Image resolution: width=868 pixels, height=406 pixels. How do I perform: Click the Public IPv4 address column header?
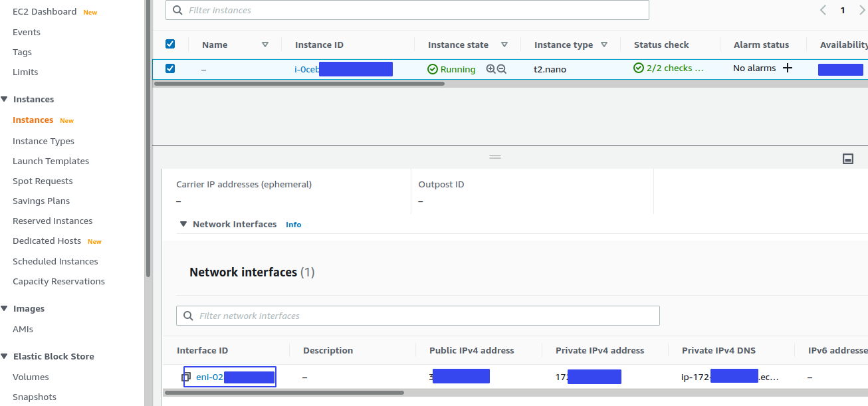tap(472, 350)
